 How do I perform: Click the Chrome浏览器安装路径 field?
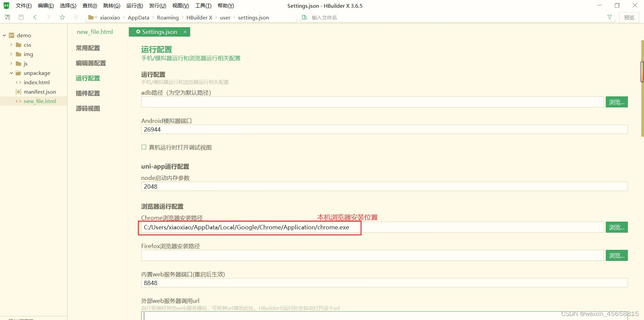click(x=372, y=227)
